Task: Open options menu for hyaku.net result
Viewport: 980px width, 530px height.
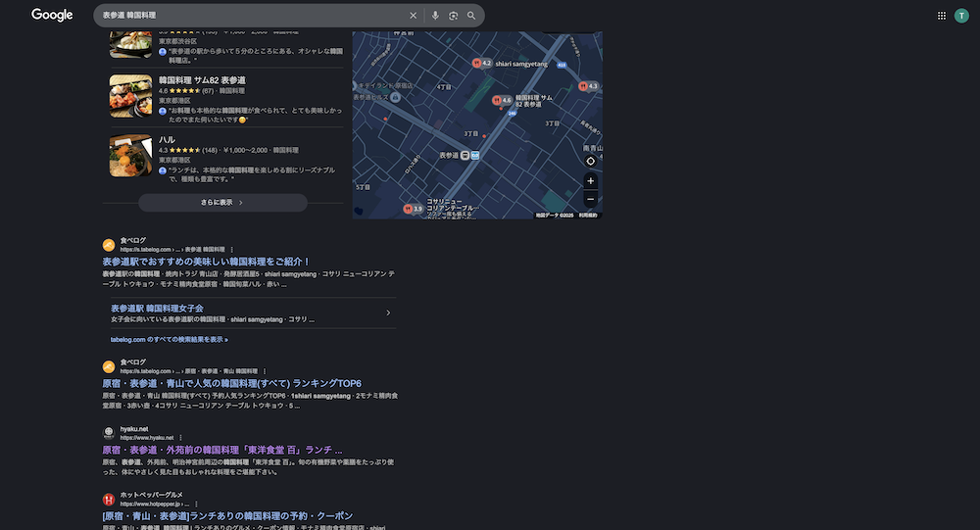Action: pyautogui.click(x=180, y=437)
